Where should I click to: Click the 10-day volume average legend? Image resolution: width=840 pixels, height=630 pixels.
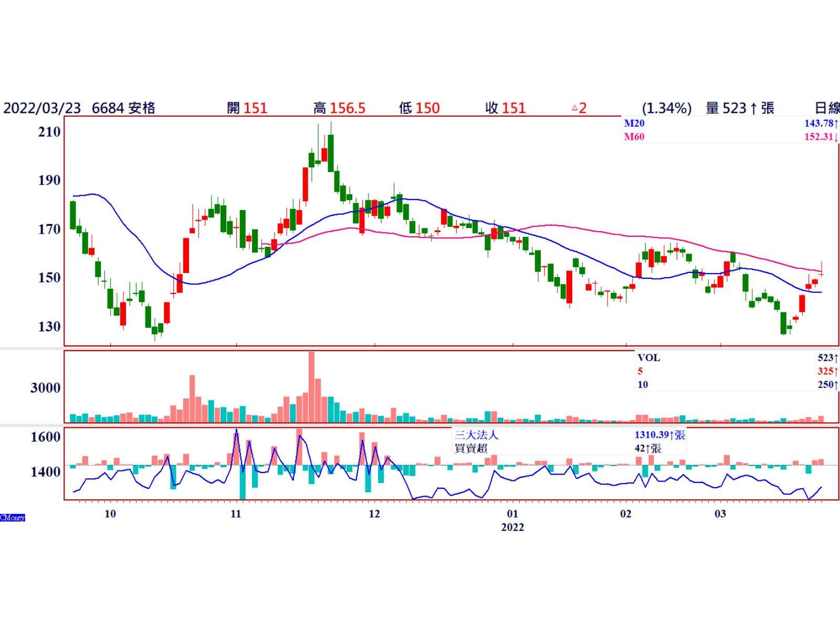(x=643, y=385)
